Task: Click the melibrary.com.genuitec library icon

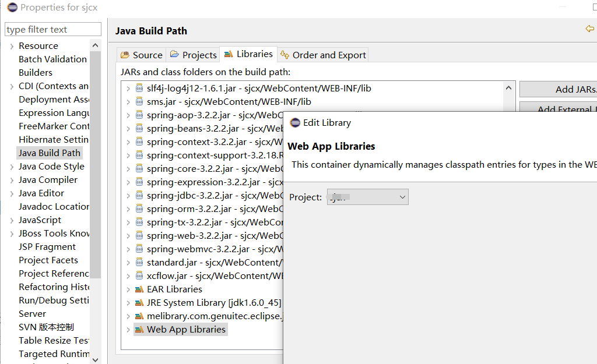Action: (x=139, y=316)
